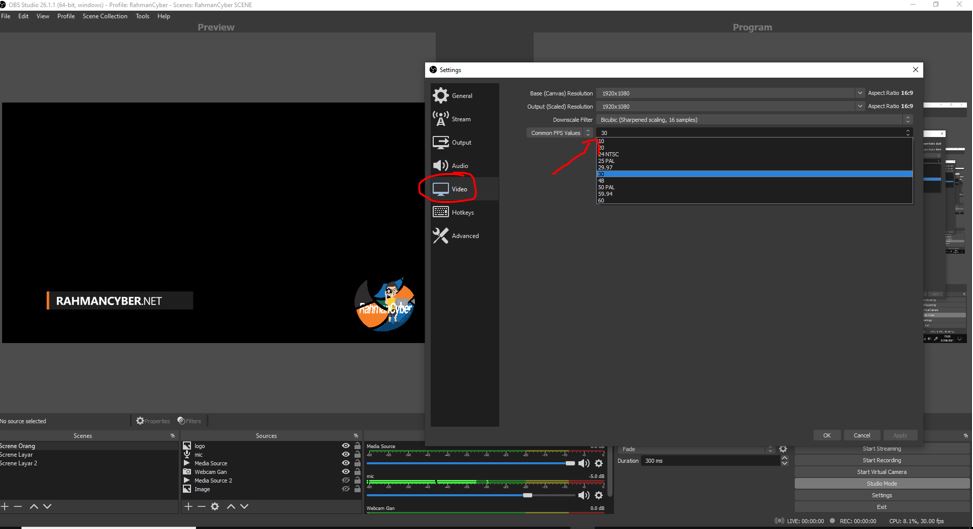Choose 25 PAL in FPS list
Screen dimensions: 973x529
tap(754, 161)
